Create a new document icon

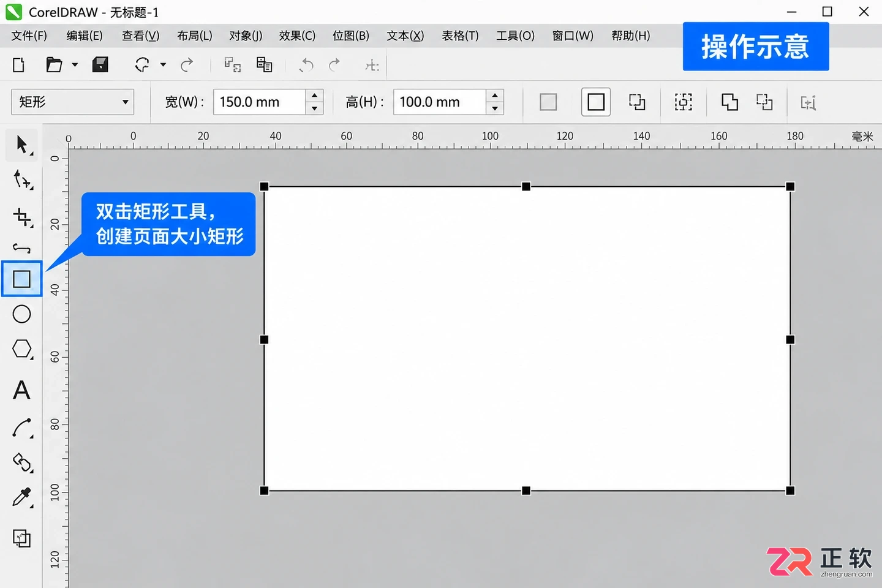coord(19,65)
